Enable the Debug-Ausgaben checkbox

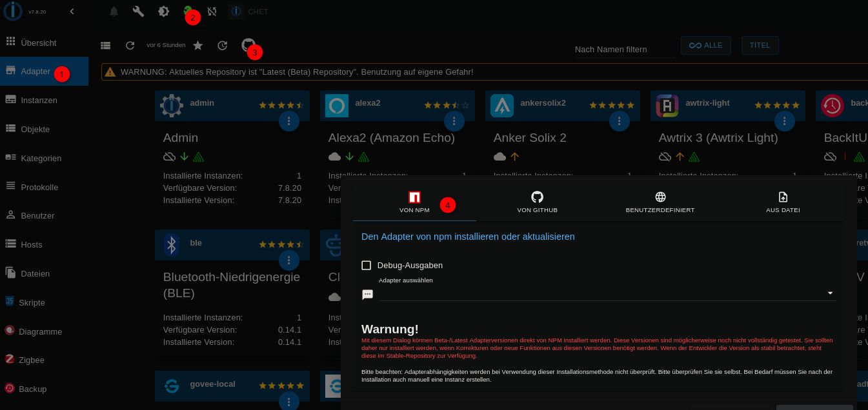point(367,265)
